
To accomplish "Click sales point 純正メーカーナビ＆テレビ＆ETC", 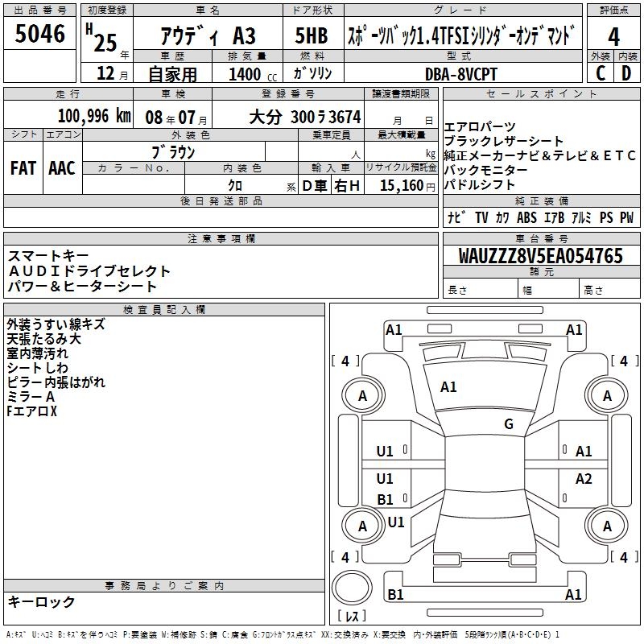I will click(539, 155).
